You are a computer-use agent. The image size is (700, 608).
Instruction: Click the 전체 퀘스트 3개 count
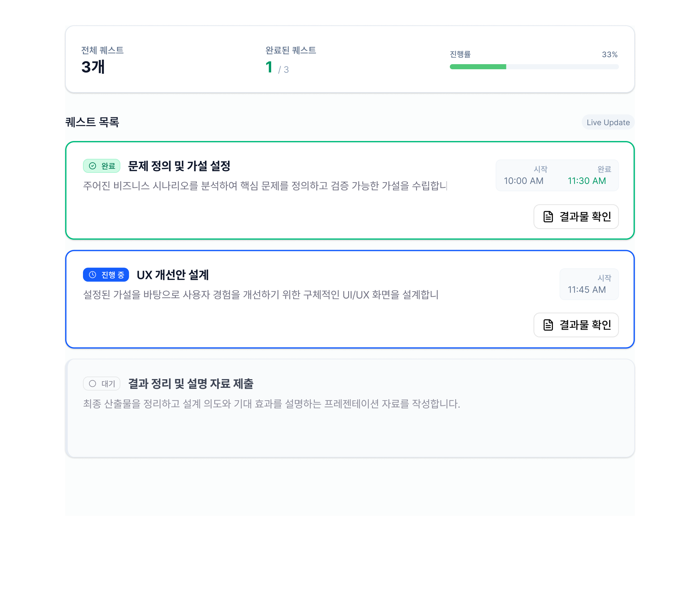coord(93,67)
